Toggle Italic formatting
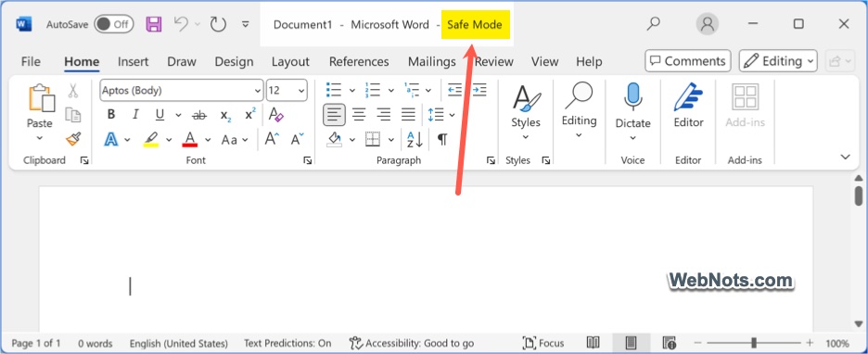The image size is (868, 354). pyautogui.click(x=135, y=115)
